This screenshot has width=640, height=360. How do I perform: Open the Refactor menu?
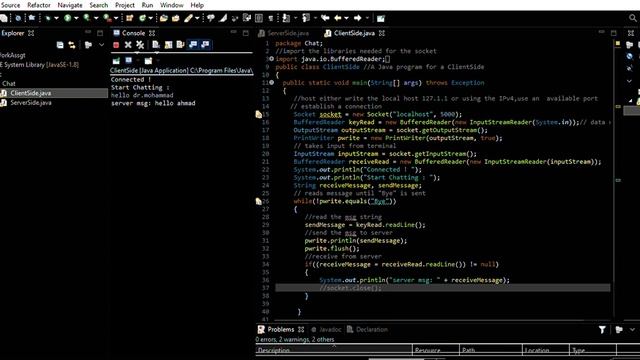point(39,5)
